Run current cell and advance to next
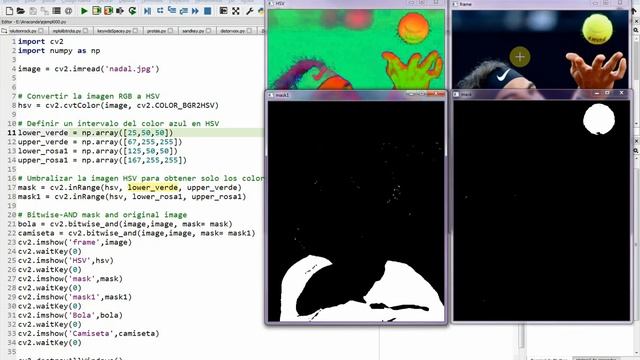 point(108,11)
